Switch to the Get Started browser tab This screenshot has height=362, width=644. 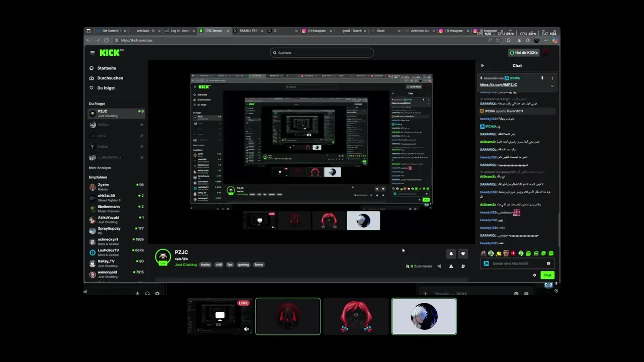pyautogui.click(x=111, y=31)
